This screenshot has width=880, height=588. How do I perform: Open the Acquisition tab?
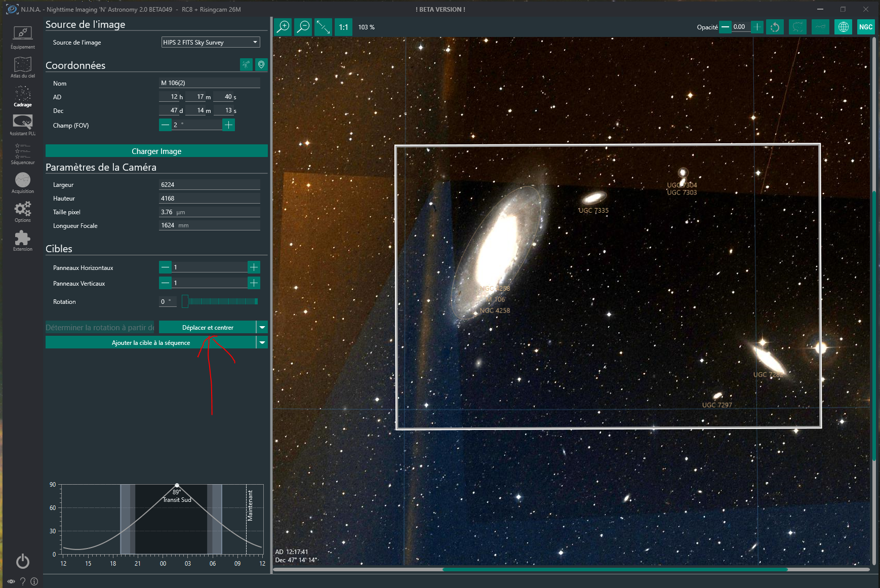[23, 183]
